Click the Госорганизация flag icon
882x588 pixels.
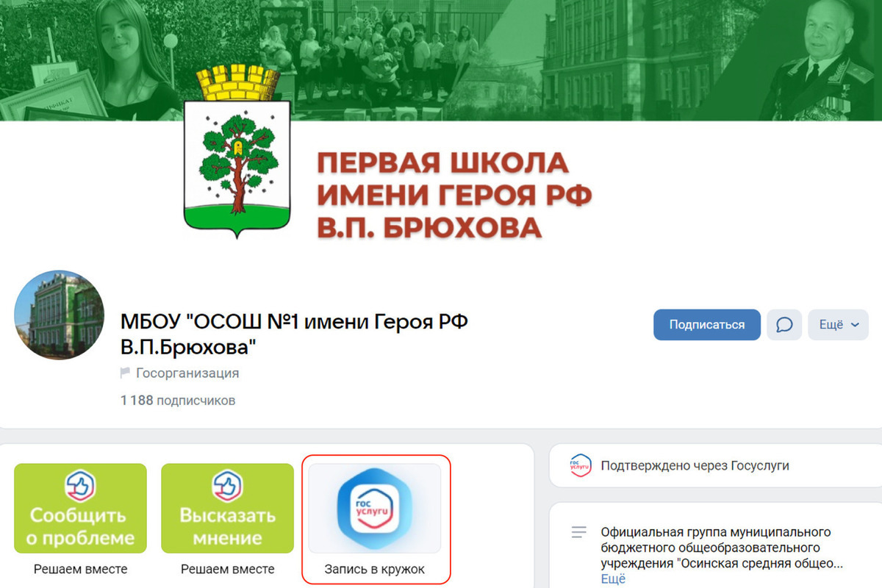(125, 373)
